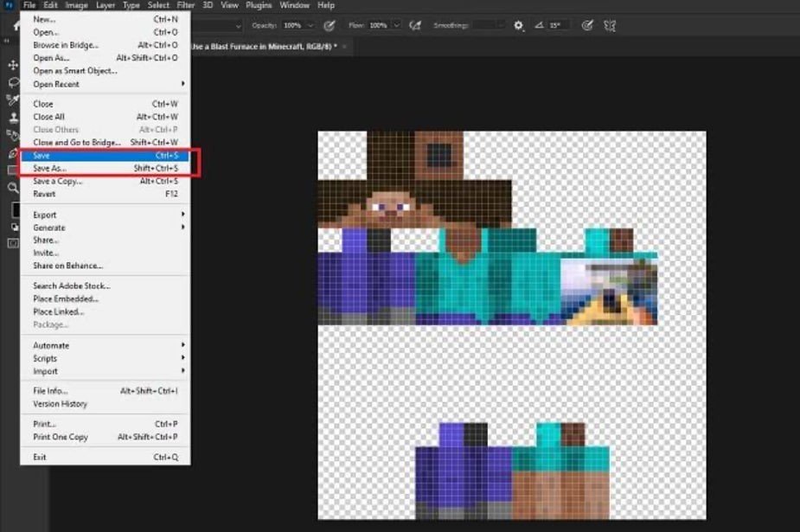Open the Image menu
The image size is (800, 532).
click(x=76, y=5)
